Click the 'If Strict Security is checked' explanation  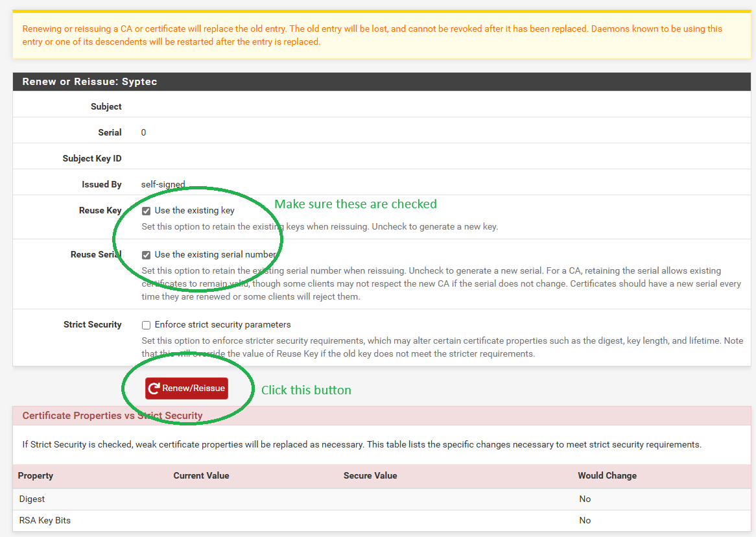(362, 444)
